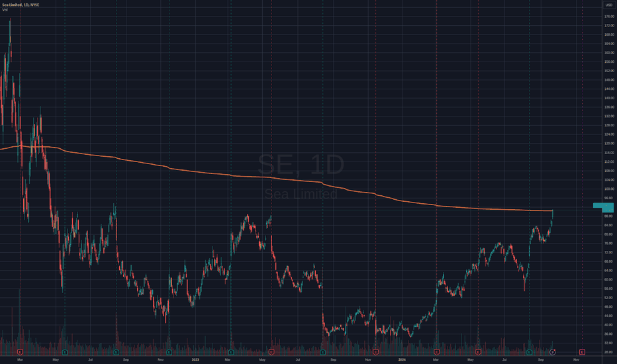Click the 100.00 price axis label
The image size is (617, 364).
(x=609, y=189)
